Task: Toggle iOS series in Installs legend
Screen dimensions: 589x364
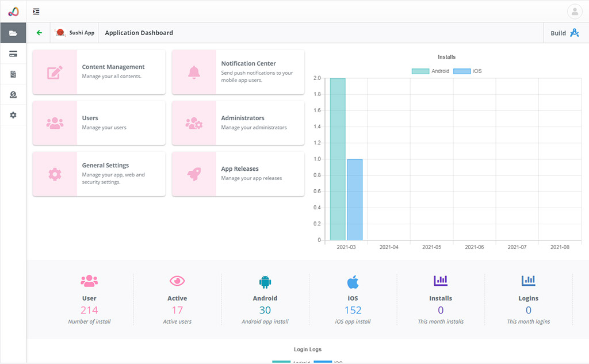Action: click(x=467, y=71)
